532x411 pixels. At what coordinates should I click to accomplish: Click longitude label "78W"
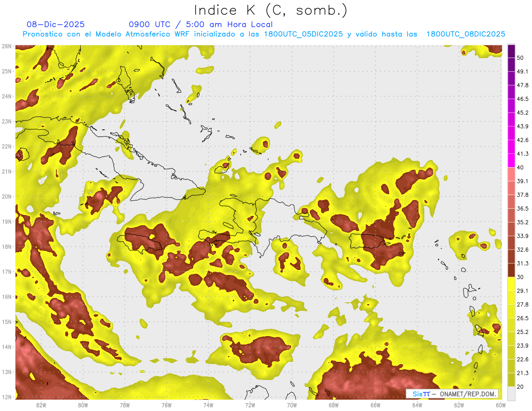[x=125, y=405]
